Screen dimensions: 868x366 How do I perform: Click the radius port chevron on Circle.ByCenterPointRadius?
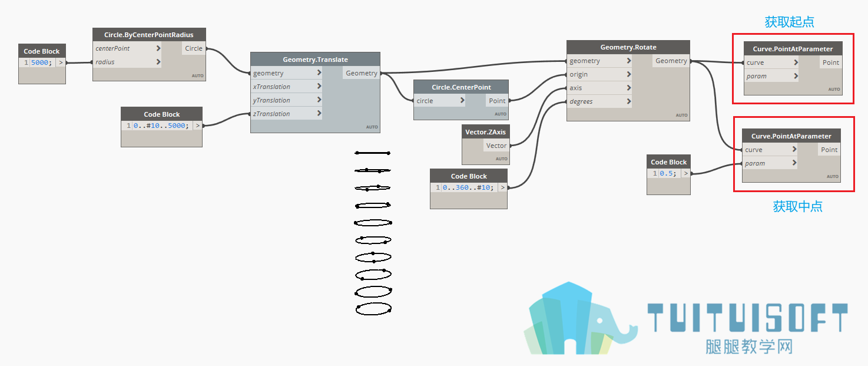pos(158,62)
